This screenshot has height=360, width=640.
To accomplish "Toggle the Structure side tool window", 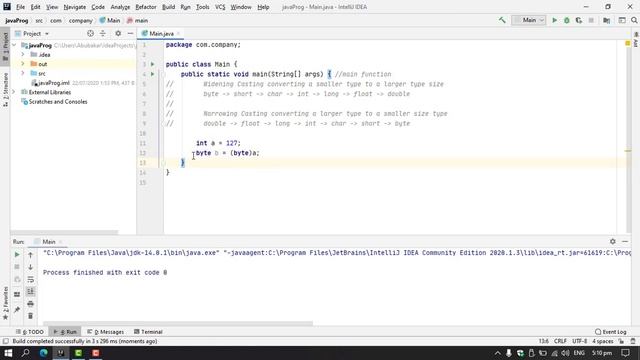I will (5, 90).
